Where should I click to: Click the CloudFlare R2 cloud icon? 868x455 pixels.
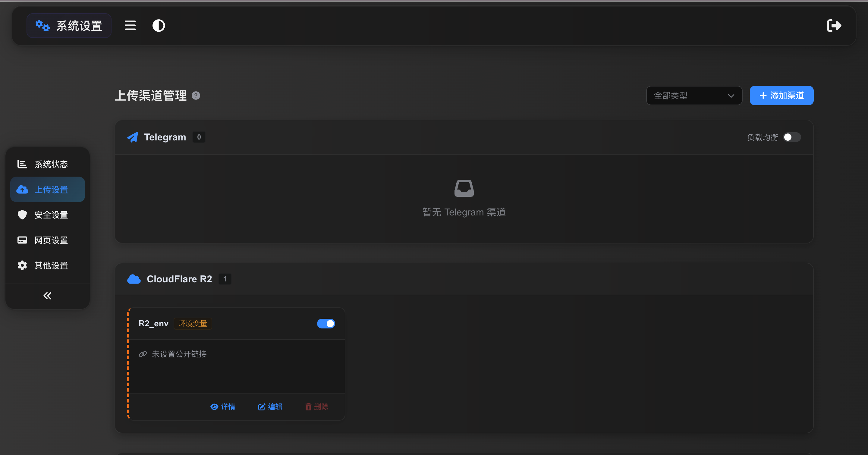(134, 279)
